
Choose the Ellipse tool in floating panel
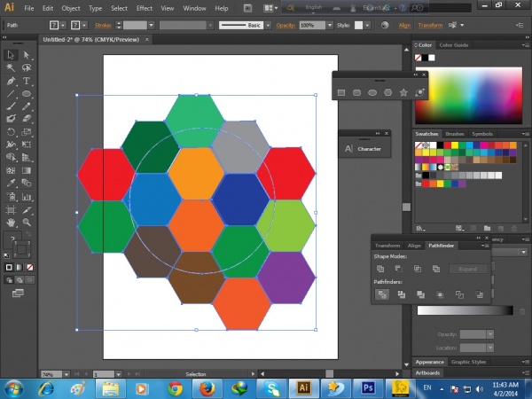click(x=372, y=91)
